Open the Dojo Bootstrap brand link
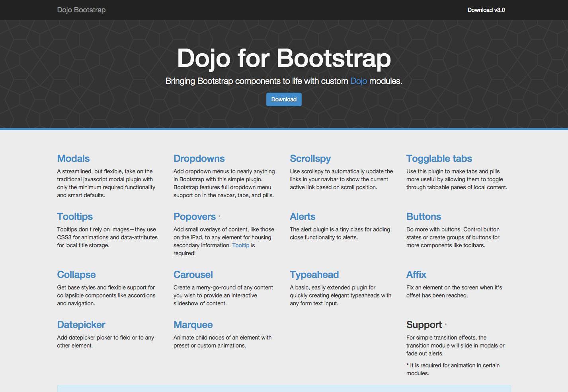Screen dimensions: 568x392 click(x=81, y=10)
